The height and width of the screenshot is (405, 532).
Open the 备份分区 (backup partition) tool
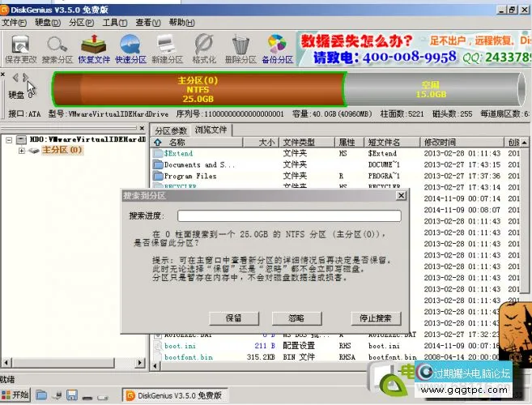277,49
